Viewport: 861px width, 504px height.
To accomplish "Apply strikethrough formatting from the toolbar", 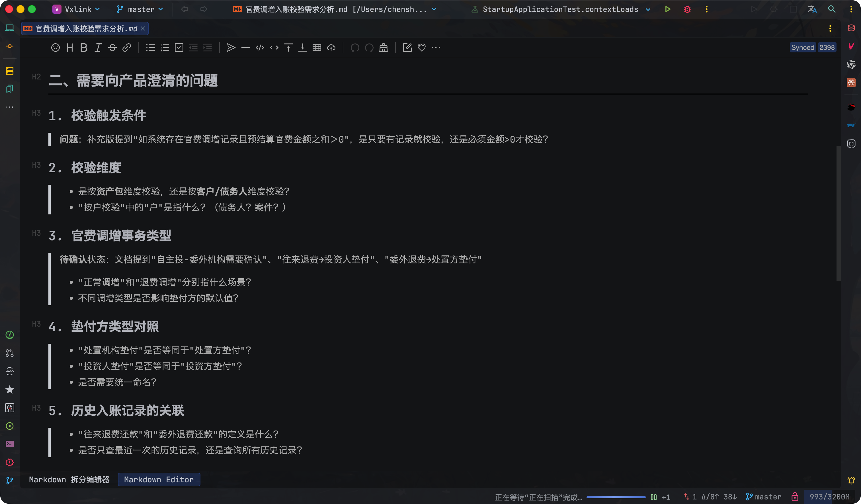I will [x=112, y=48].
